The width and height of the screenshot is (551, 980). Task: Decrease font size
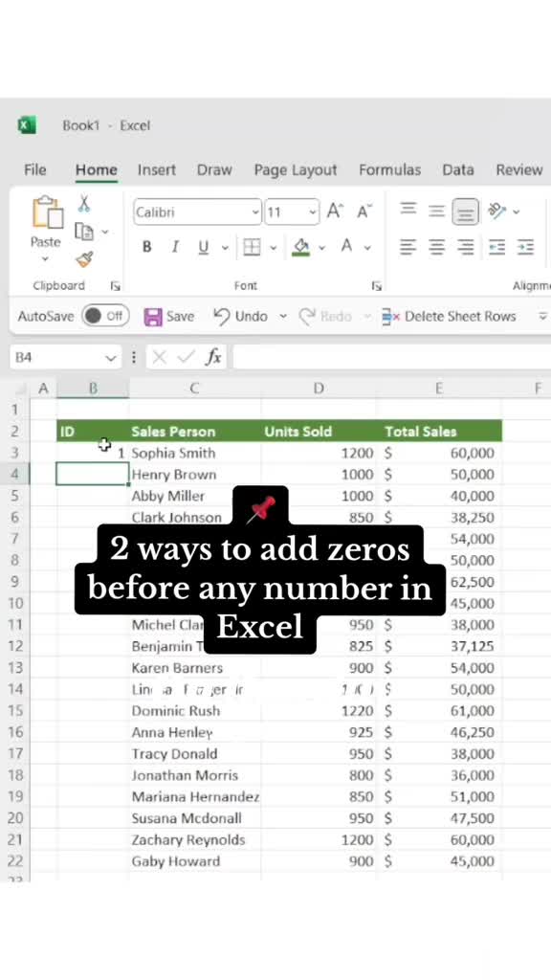(x=364, y=212)
